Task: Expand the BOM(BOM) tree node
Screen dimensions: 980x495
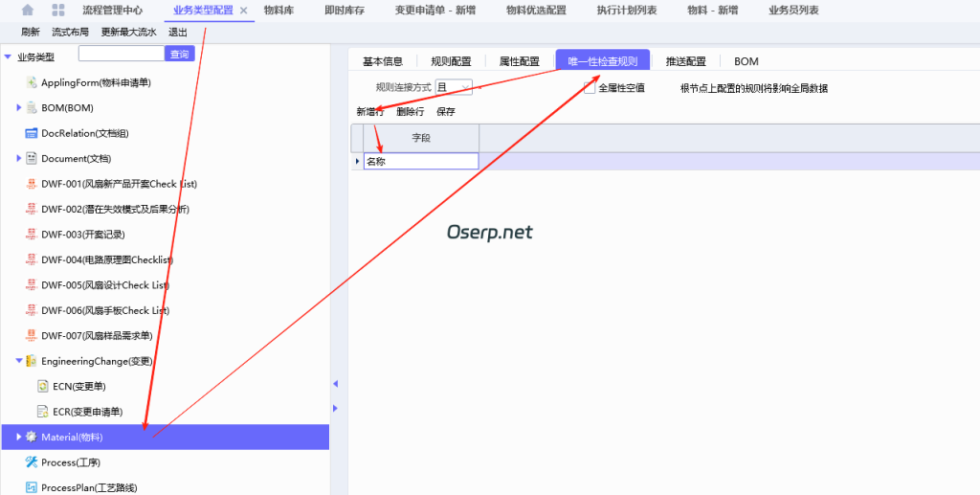Action: pos(19,107)
